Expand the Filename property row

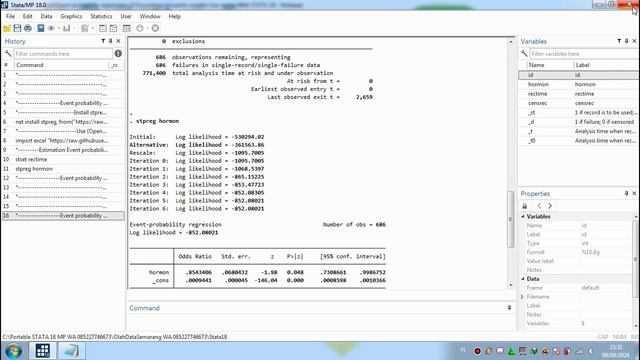[x=523, y=297]
